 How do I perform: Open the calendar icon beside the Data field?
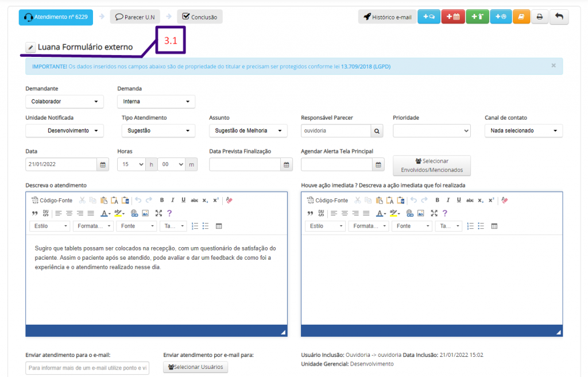(103, 165)
